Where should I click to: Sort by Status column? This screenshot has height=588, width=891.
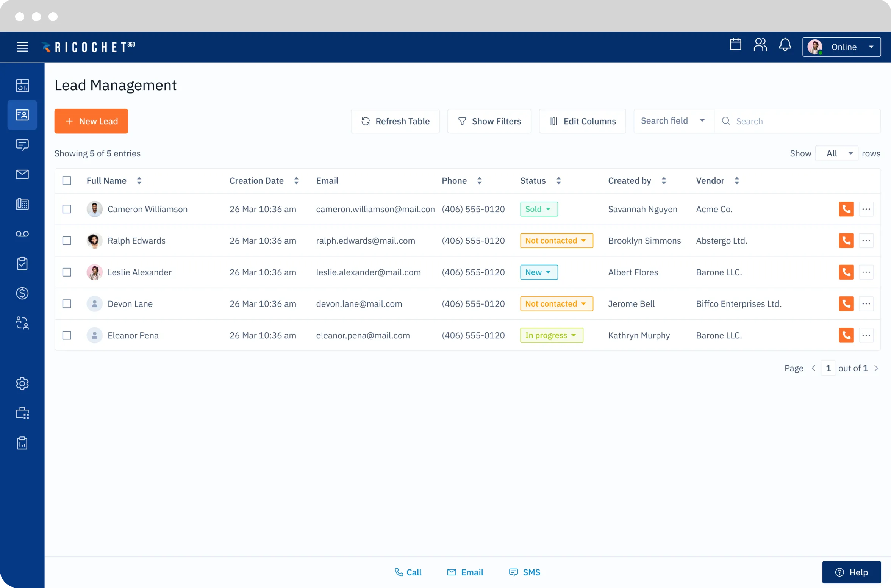[x=558, y=181]
